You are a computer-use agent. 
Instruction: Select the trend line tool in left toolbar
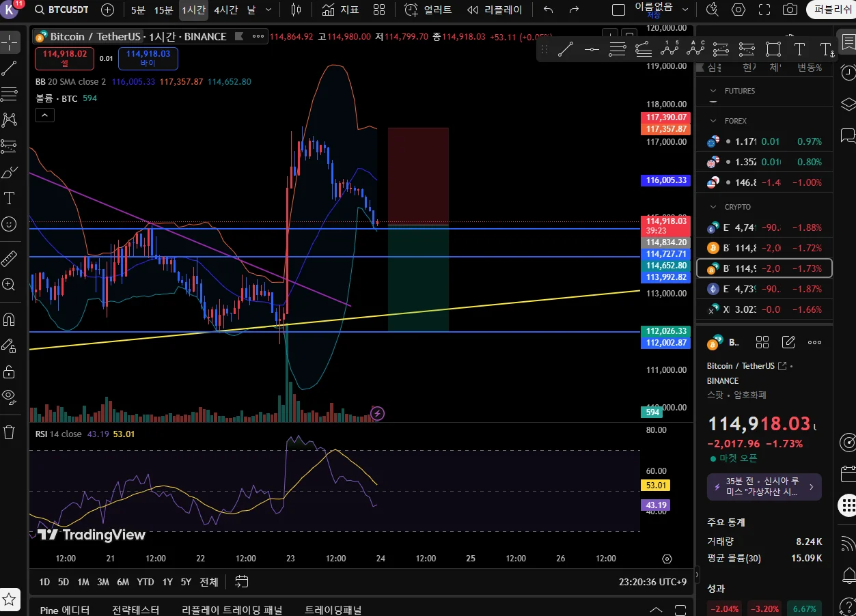(x=10, y=68)
